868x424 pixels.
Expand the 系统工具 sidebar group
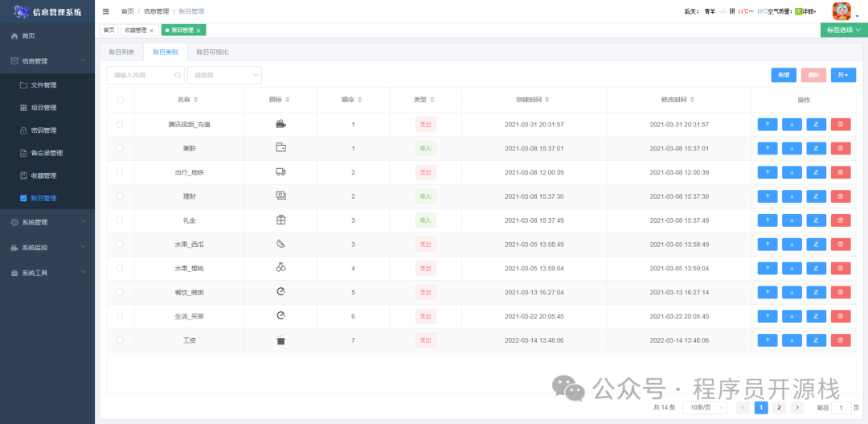click(47, 274)
